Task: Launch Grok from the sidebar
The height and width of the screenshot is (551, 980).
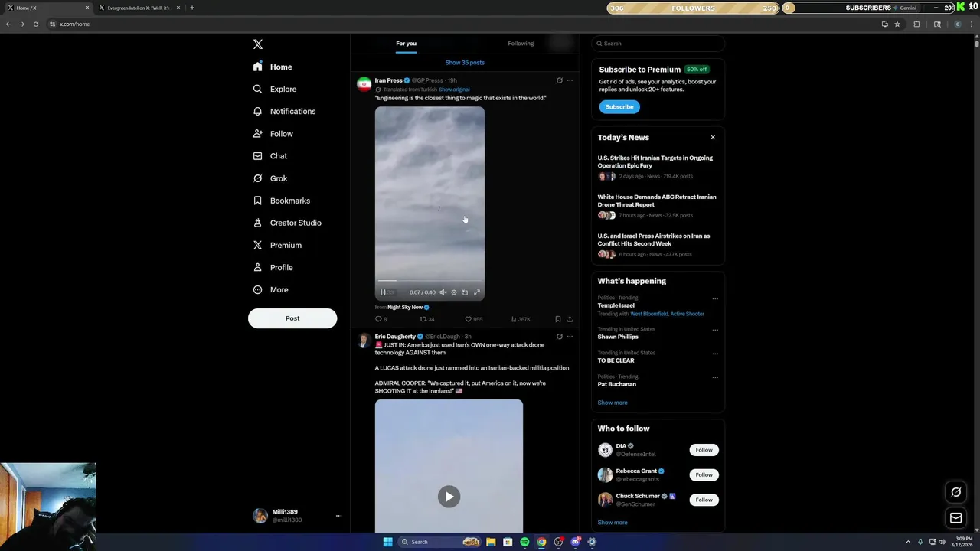Action: [x=270, y=178]
